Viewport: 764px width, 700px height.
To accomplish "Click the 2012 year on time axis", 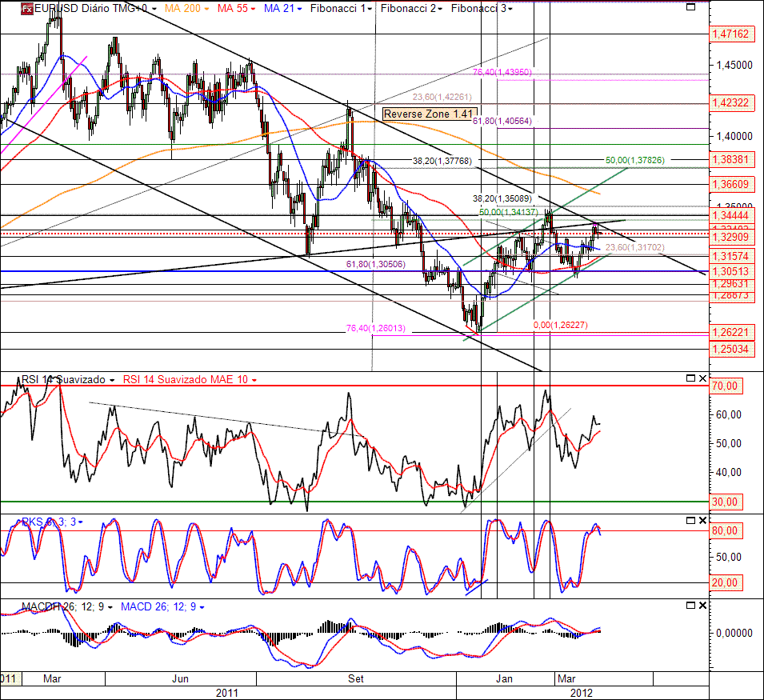I will tap(582, 693).
